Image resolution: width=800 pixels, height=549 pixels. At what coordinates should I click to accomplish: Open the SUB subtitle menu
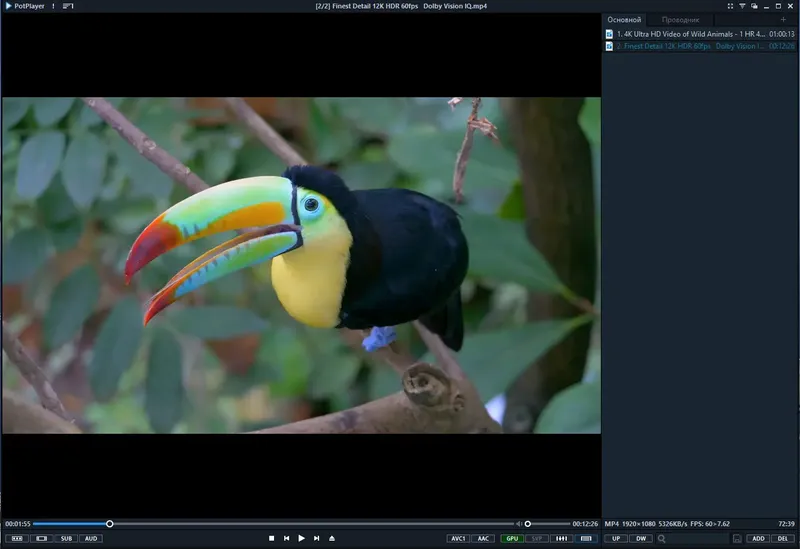(x=66, y=538)
